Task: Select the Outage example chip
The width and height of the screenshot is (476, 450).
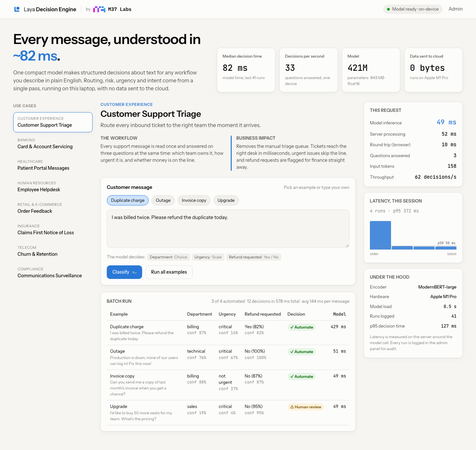Action: [163, 201]
